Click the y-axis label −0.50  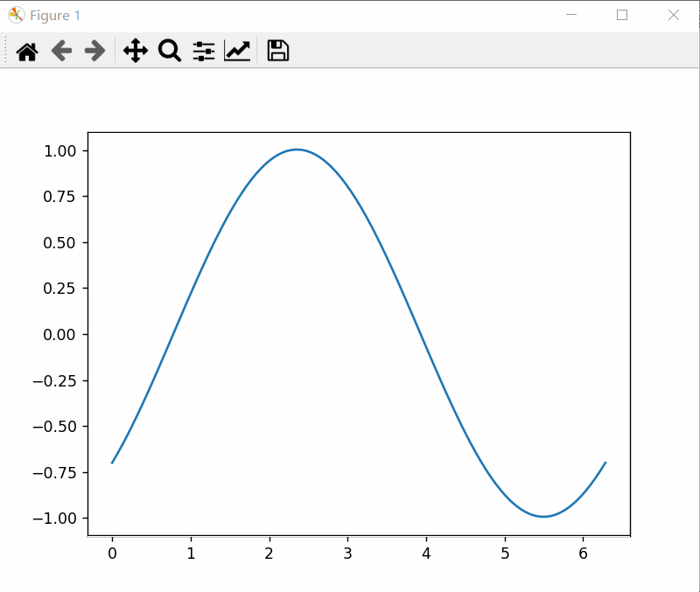click(54, 427)
